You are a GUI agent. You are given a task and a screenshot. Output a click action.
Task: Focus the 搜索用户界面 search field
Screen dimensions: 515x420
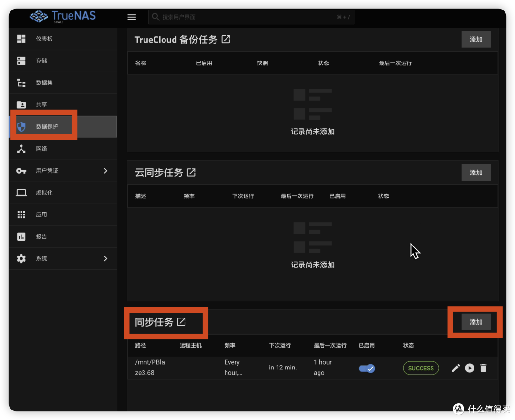coord(251,17)
